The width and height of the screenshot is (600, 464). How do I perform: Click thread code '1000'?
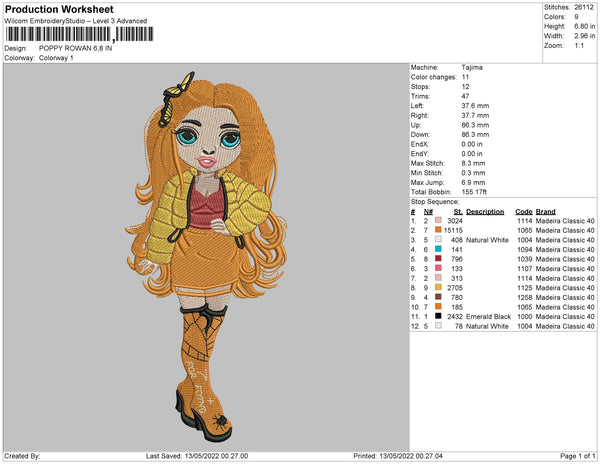[524, 317]
